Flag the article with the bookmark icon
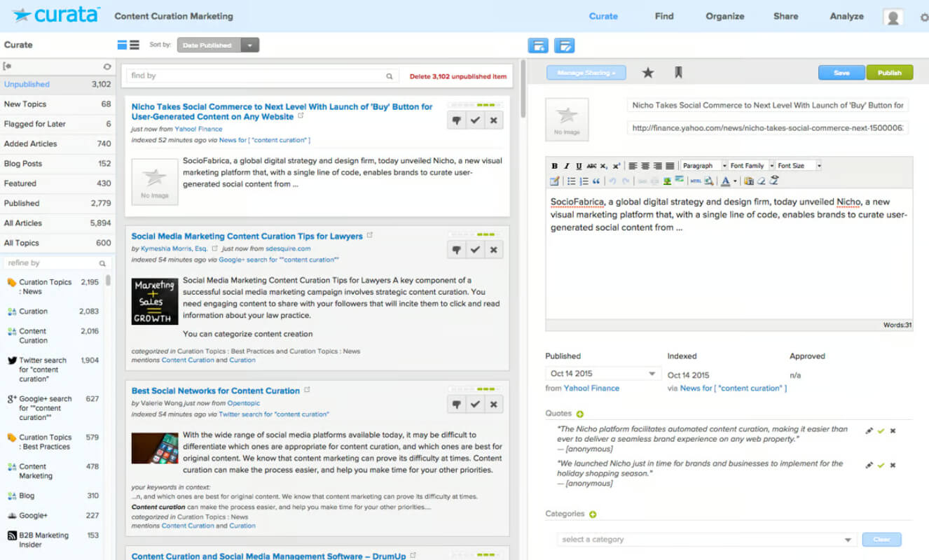929x560 pixels. (x=678, y=73)
